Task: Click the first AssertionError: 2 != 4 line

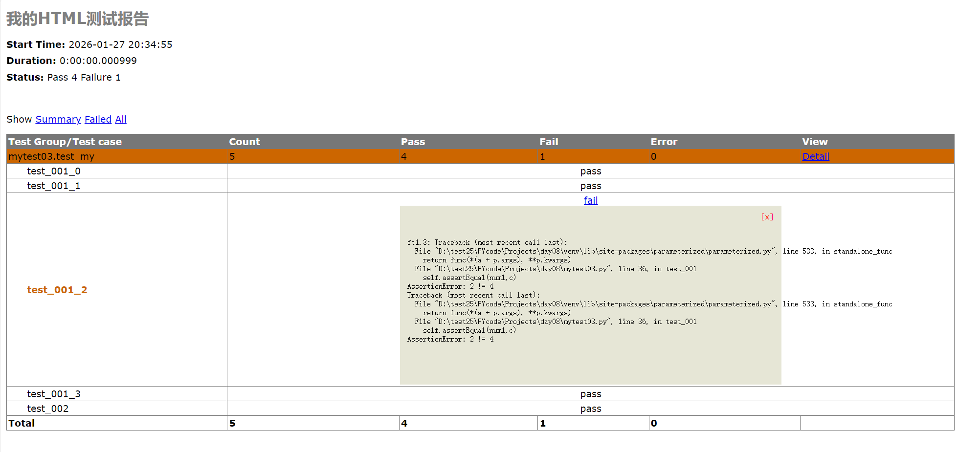Action: pos(450,286)
